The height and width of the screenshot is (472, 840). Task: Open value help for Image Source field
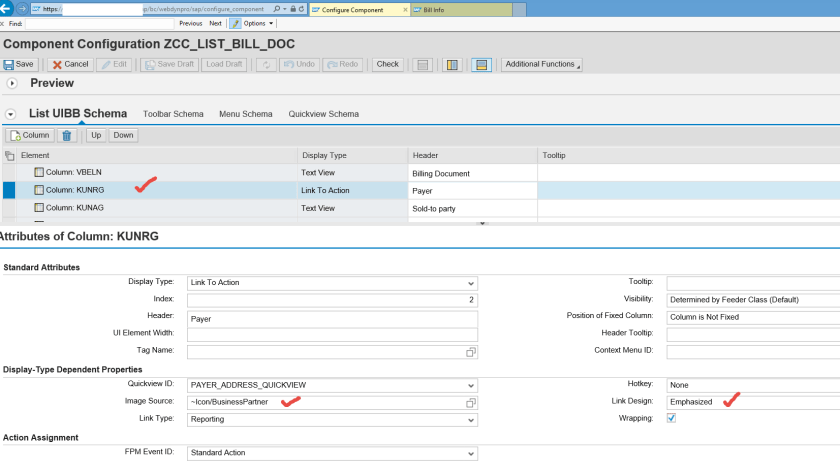[x=471, y=402]
